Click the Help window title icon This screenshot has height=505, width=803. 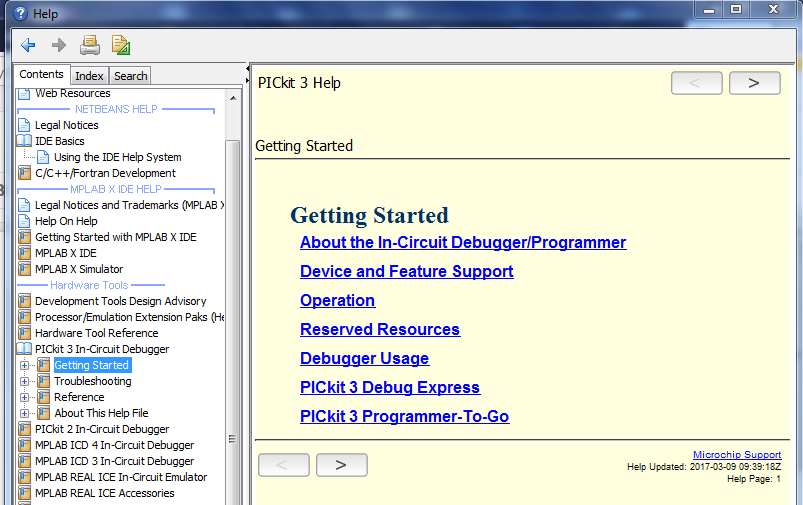[20, 14]
